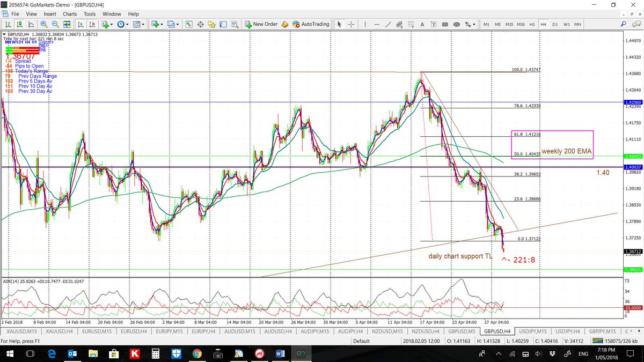Switch chart to candlesticks display
Viewport: 644px width, 362px height.
click(x=19, y=24)
